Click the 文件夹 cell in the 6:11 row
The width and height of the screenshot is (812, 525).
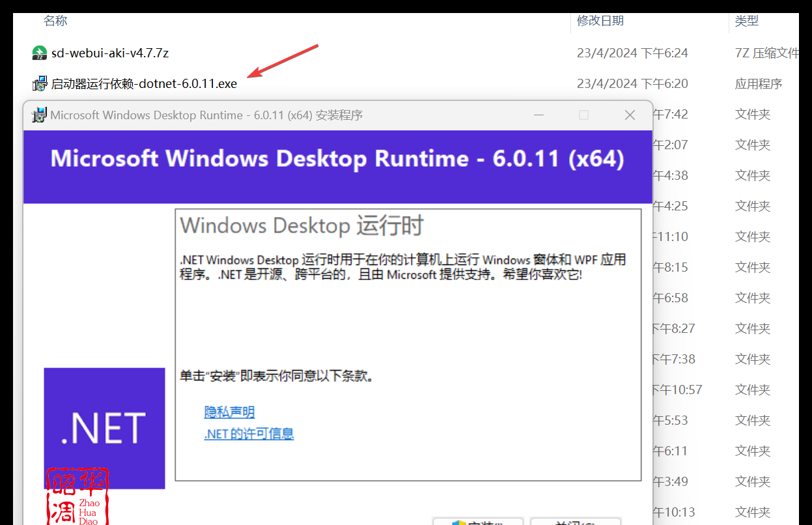[753, 451]
